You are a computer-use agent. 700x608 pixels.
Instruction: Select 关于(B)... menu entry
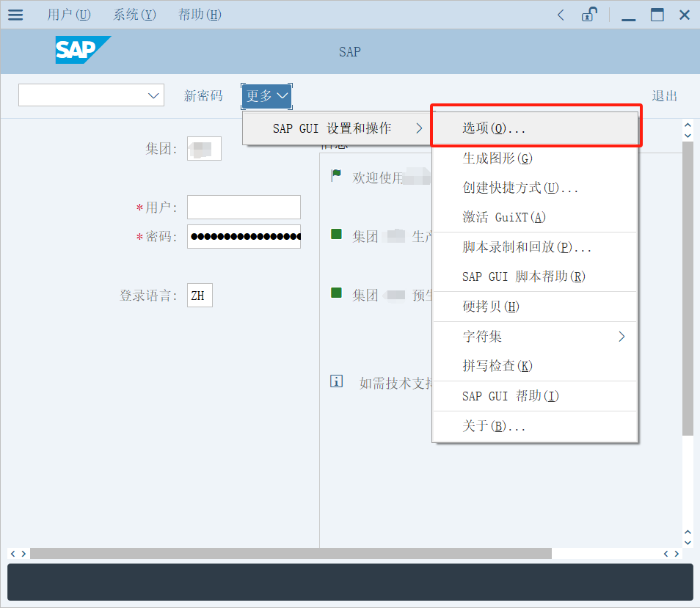(535, 426)
